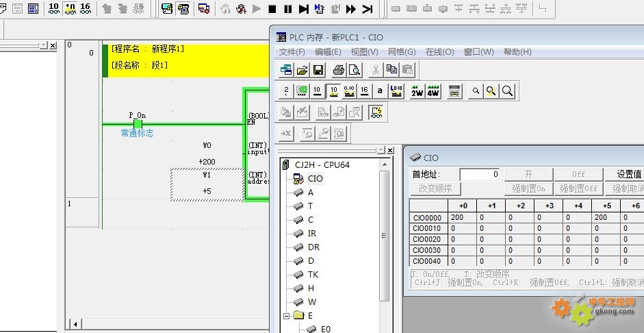The image size is (644, 333).
Task: Open print preview in memory window
Action: pyautogui.click(x=355, y=71)
